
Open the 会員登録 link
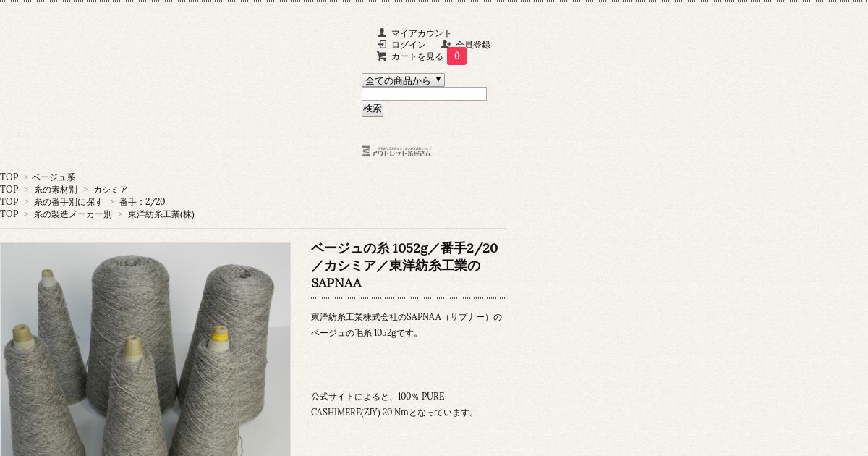coord(473,45)
